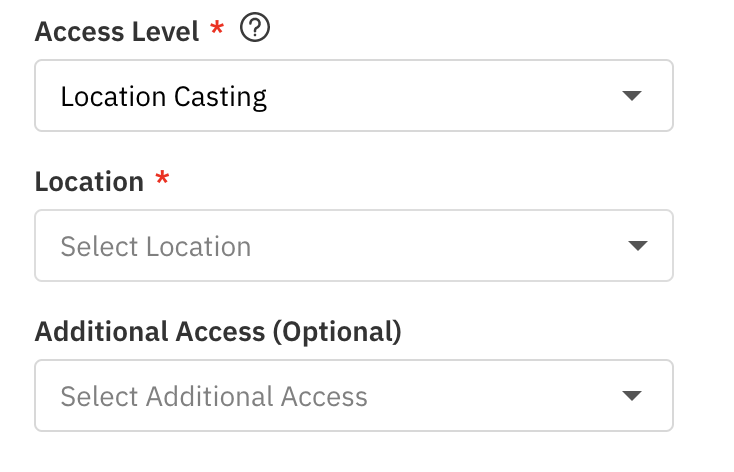
Task: Click 'Select Additional Access' placeholder text
Action: pyautogui.click(x=214, y=396)
